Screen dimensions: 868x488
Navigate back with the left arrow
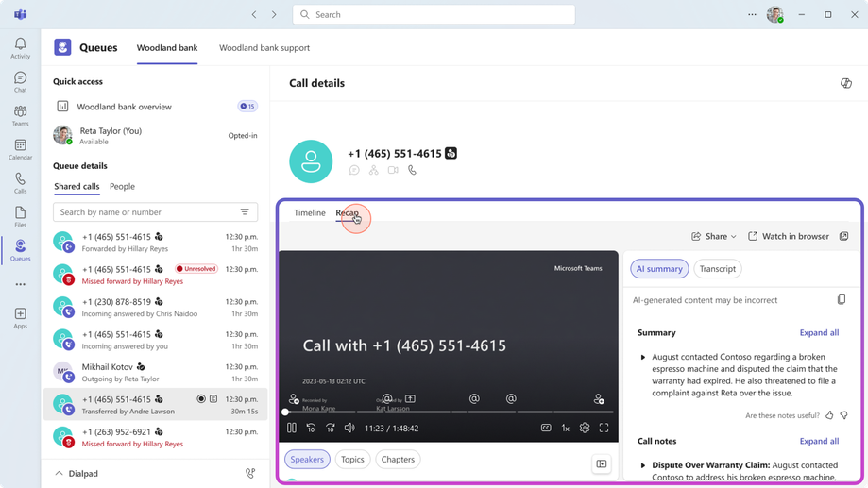point(254,14)
